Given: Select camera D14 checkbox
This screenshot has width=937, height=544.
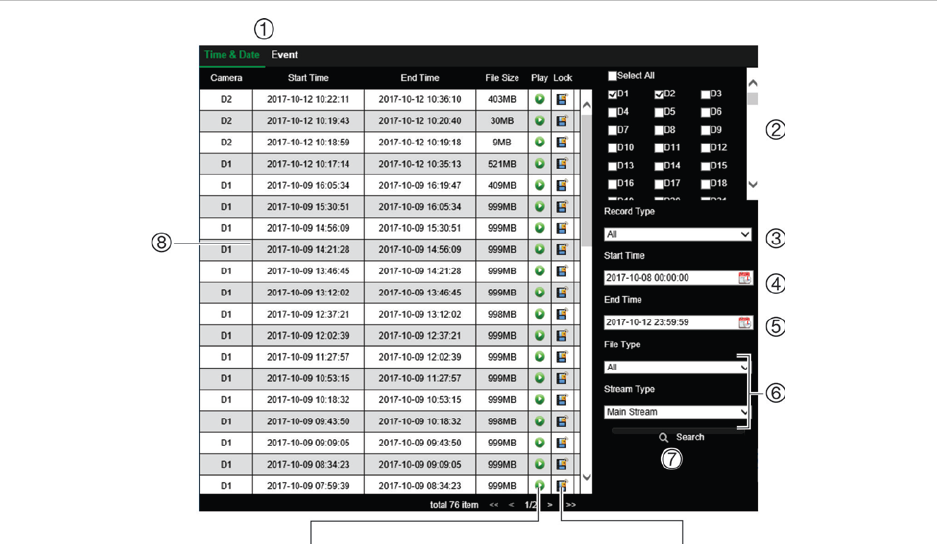Looking at the screenshot, I should coord(659,166).
